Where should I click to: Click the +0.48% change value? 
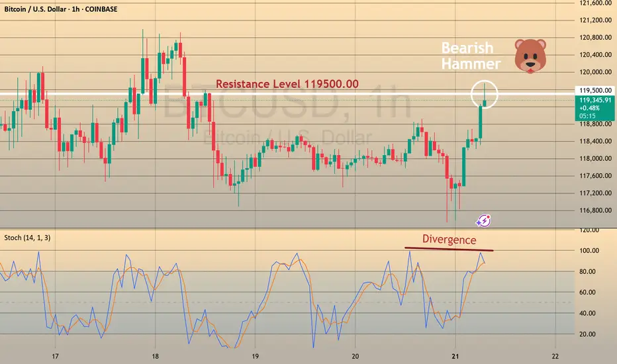[589, 109]
